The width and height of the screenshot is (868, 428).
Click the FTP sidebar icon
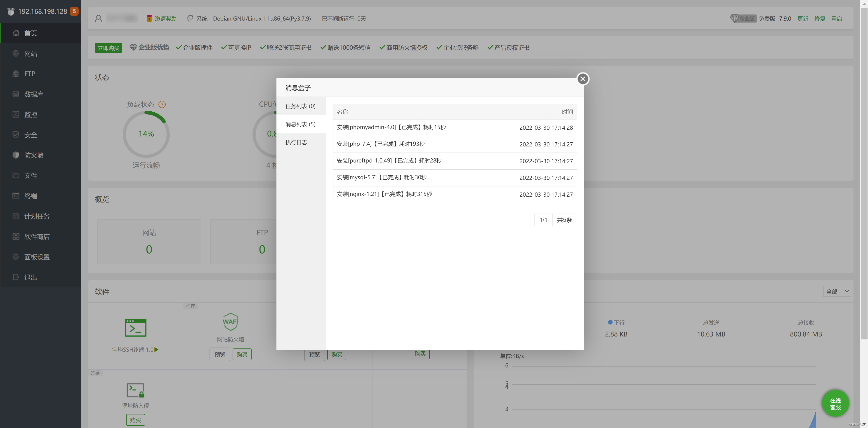[16, 73]
